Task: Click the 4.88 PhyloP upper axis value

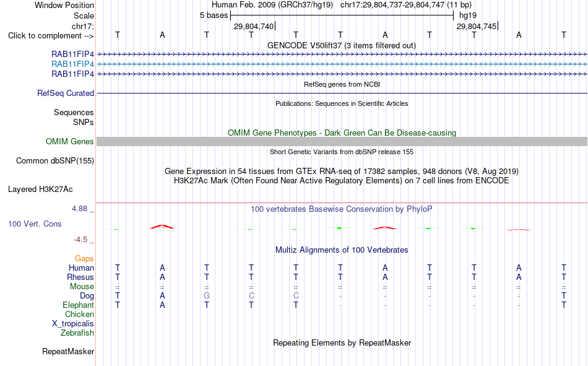Action: click(x=79, y=209)
